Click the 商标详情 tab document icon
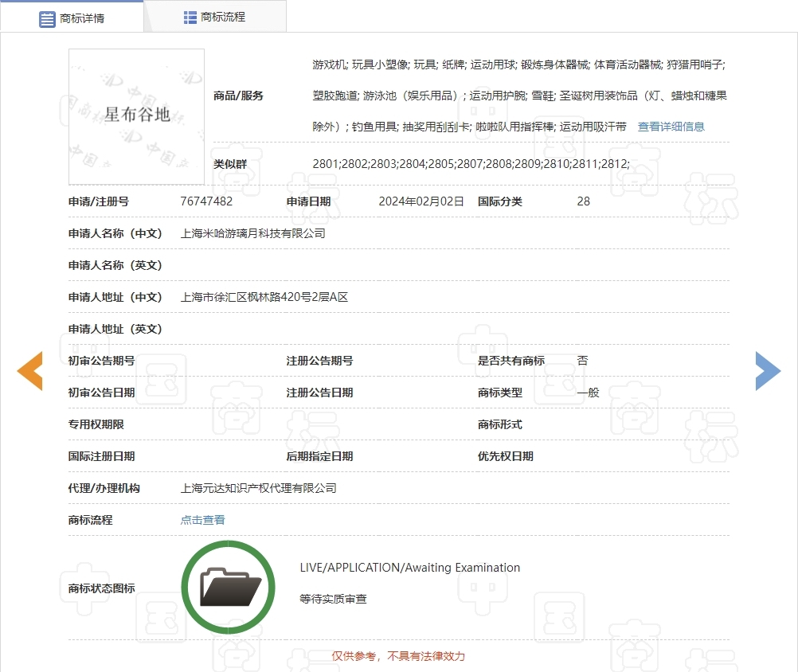The width and height of the screenshot is (798, 672). tap(47, 18)
